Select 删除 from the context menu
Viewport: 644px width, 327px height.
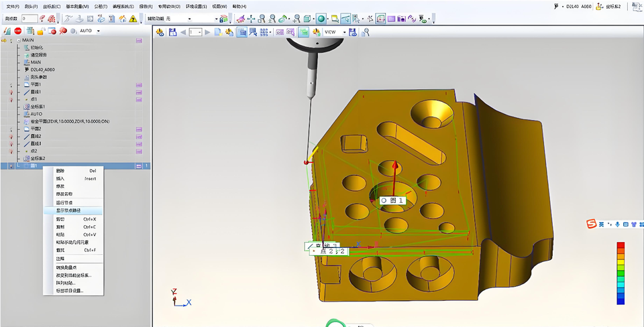60,171
